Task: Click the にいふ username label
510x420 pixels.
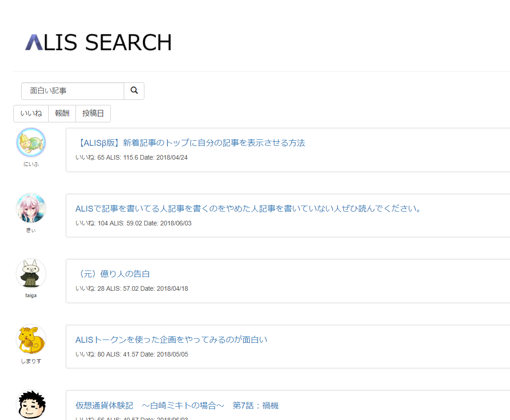Action: (31, 164)
